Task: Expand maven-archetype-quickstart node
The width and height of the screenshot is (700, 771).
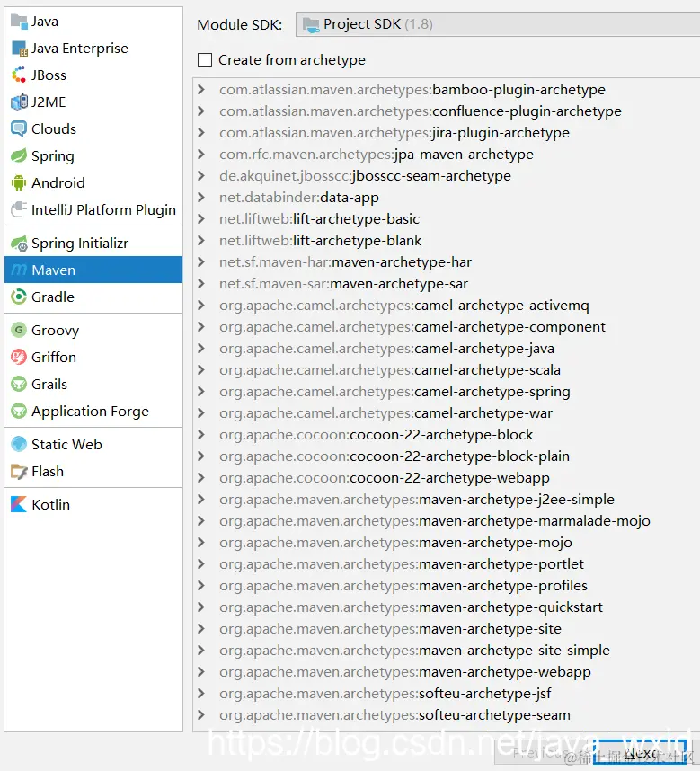Action: coord(201,607)
